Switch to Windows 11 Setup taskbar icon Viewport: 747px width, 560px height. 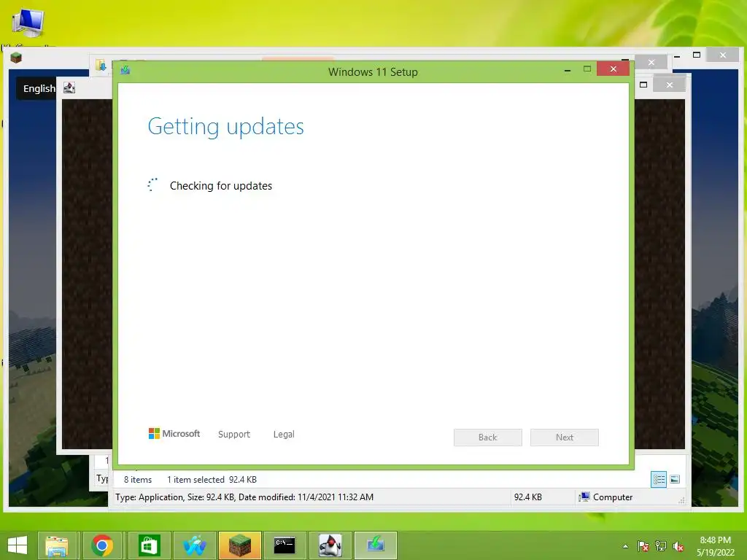click(376, 545)
